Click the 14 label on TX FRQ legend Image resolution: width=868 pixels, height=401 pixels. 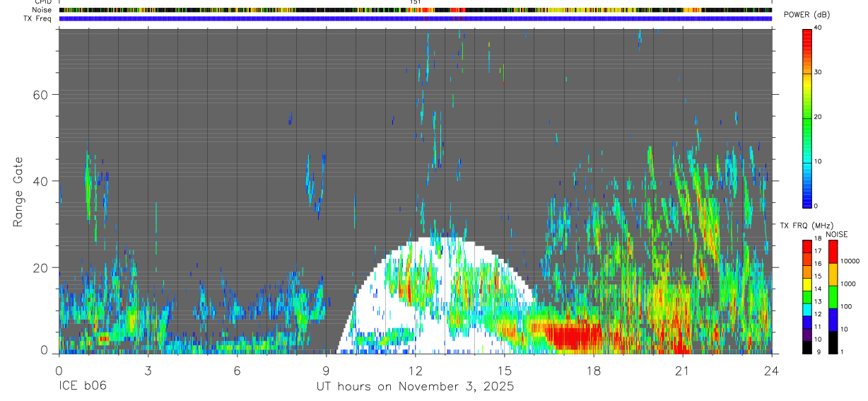[x=818, y=289]
